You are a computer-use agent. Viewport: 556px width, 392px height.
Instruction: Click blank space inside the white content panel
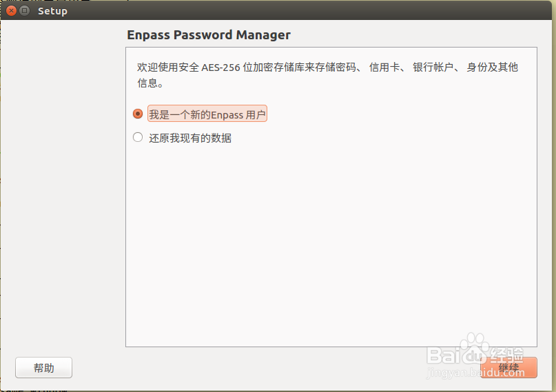[x=331, y=241]
